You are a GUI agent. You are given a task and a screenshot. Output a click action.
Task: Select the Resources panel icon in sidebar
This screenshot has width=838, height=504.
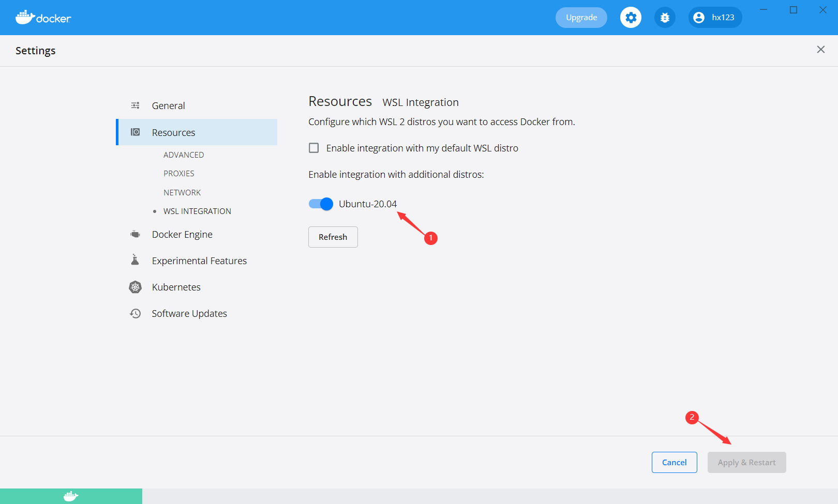coord(135,132)
